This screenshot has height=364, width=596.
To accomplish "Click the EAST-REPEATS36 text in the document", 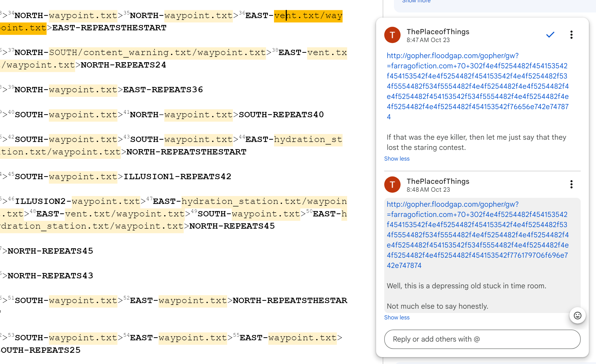I will point(163,90).
